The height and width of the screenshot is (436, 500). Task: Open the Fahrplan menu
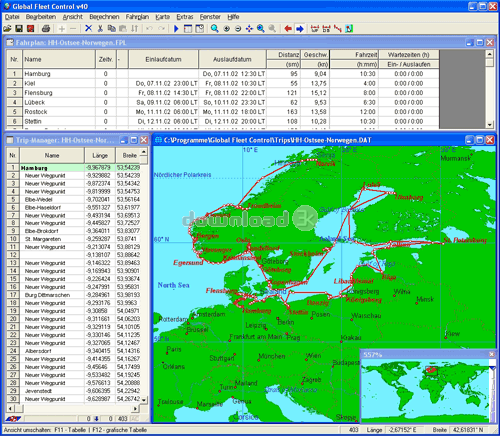[137, 17]
